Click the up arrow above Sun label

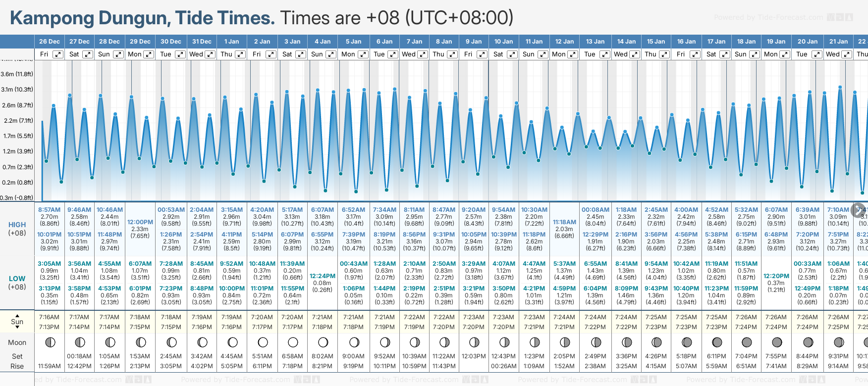[x=17, y=315]
